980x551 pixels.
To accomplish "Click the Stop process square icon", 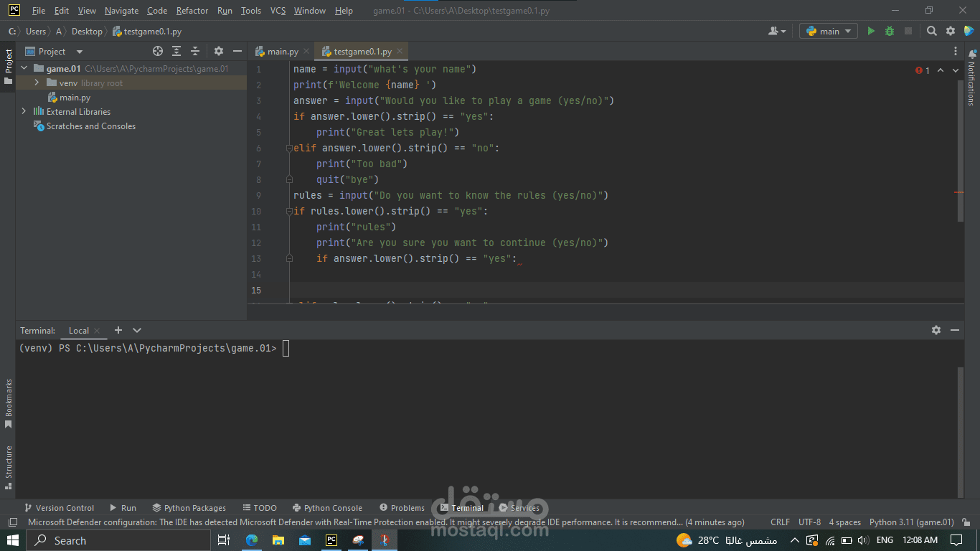I will pos(908,31).
